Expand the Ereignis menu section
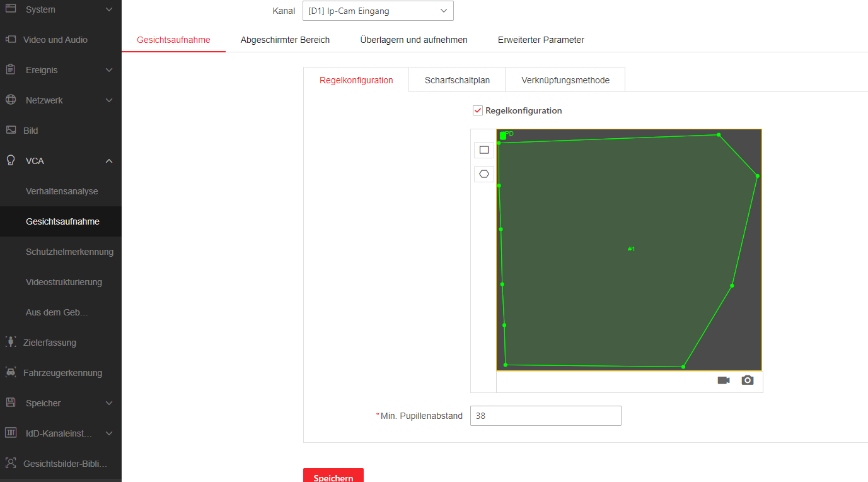Screen dimensions: 868x482 (x=109, y=70)
